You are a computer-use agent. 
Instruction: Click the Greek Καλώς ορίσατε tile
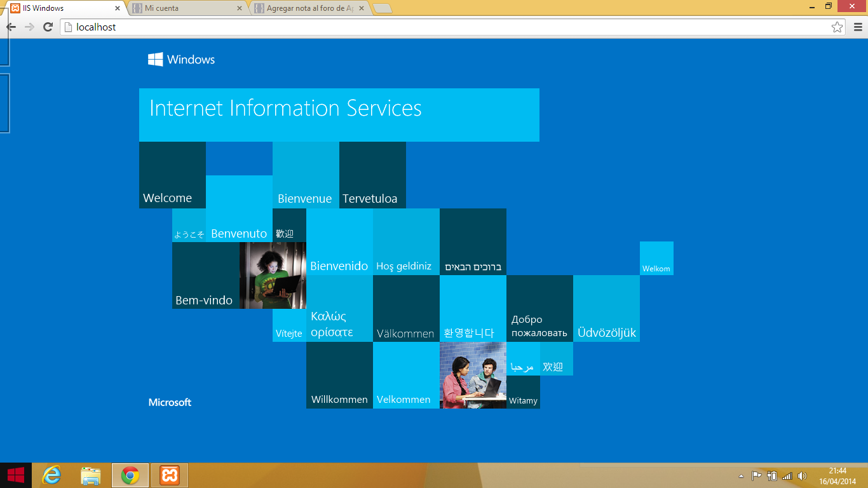point(339,308)
